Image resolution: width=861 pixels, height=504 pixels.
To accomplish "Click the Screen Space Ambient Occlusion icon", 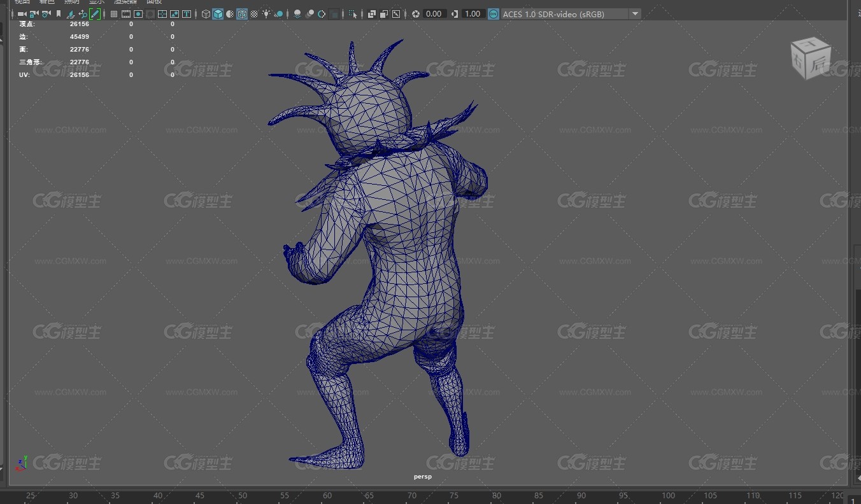I will point(297,14).
